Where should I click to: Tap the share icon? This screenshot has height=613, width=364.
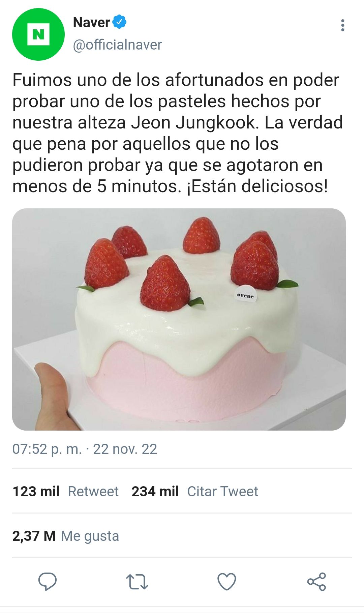click(316, 581)
